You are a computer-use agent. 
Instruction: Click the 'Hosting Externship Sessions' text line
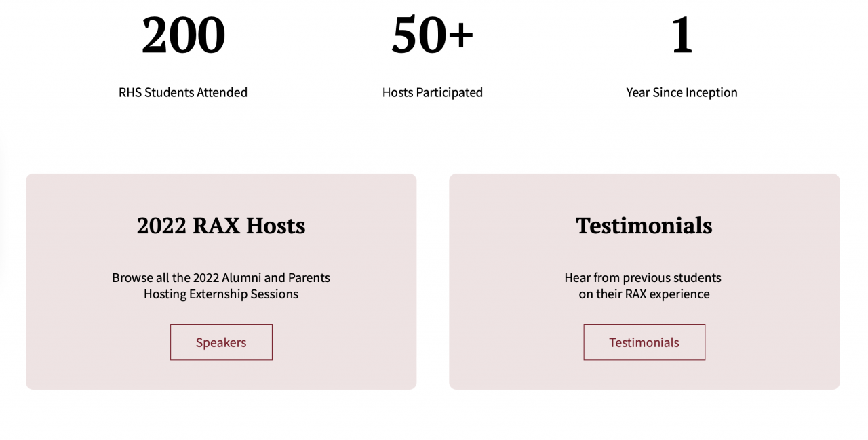click(x=221, y=294)
